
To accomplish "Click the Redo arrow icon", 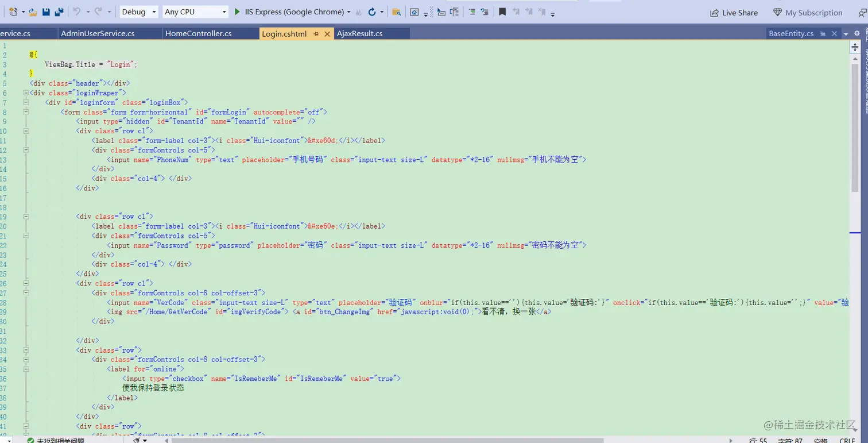I will (x=98, y=11).
